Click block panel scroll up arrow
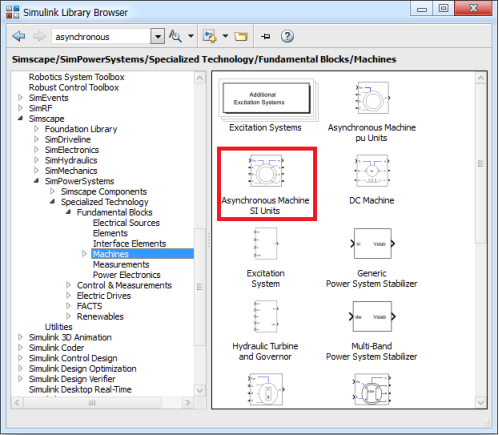This screenshot has width=499, height=435. [480, 78]
